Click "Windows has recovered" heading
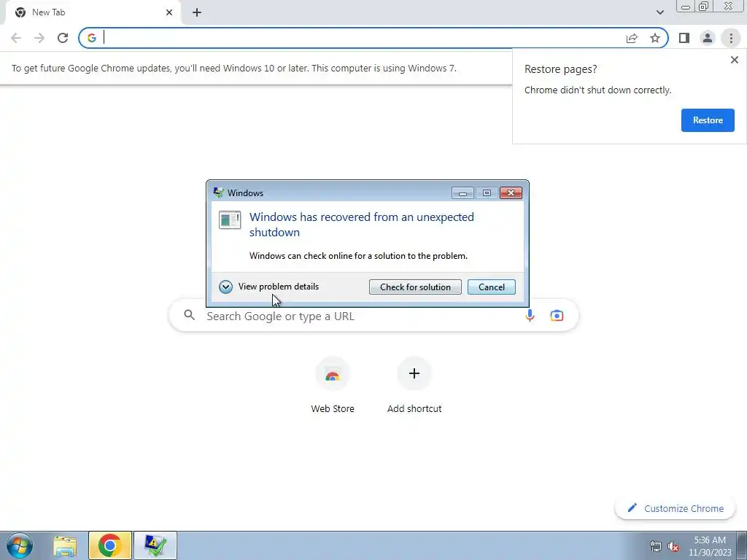Viewport: 747px width, 560px height. pyautogui.click(x=362, y=225)
